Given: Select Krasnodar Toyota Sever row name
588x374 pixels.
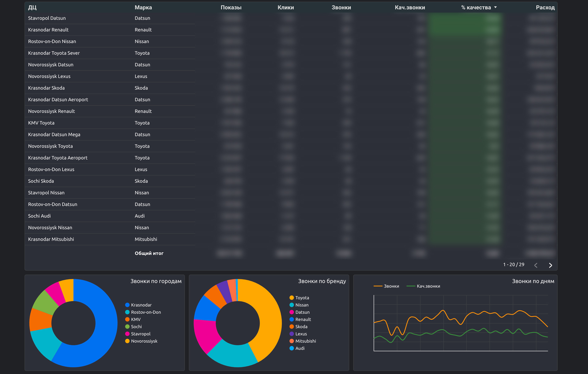Looking at the screenshot, I should [x=54, y=53].
